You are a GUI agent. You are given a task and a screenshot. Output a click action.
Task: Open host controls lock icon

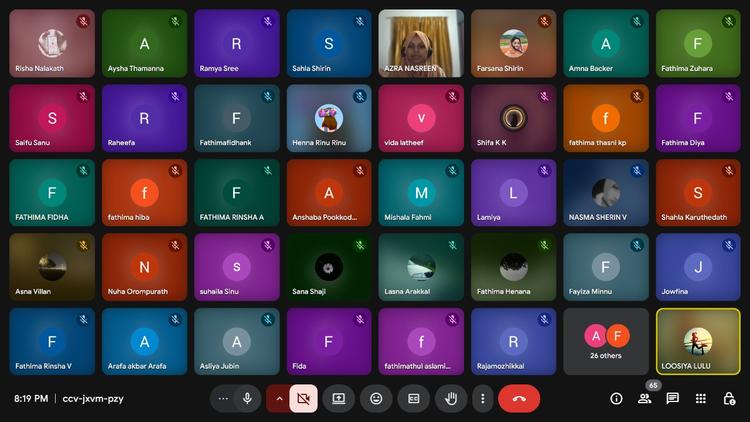click(728, 398)
